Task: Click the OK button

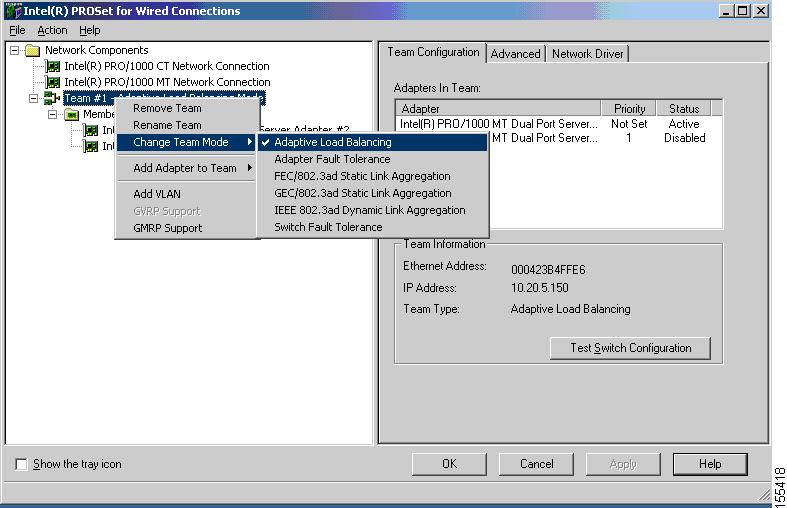Action: coord(449,464)
